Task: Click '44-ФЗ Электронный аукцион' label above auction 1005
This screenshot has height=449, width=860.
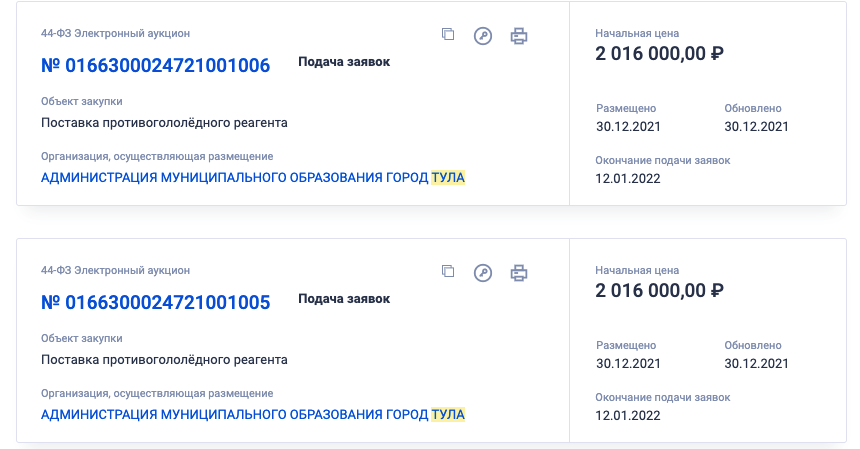Action: click(x=115, y=270)
